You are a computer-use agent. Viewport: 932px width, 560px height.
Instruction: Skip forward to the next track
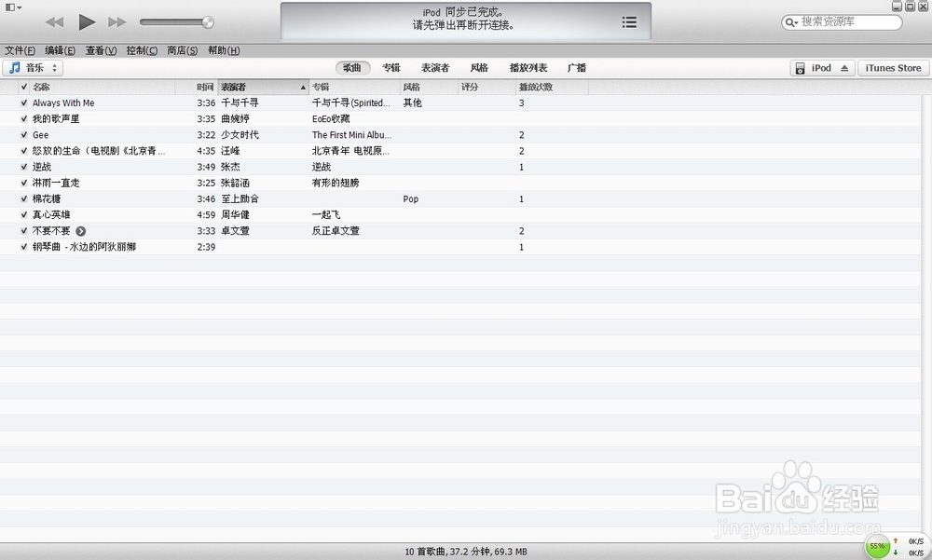click(117, 22)
